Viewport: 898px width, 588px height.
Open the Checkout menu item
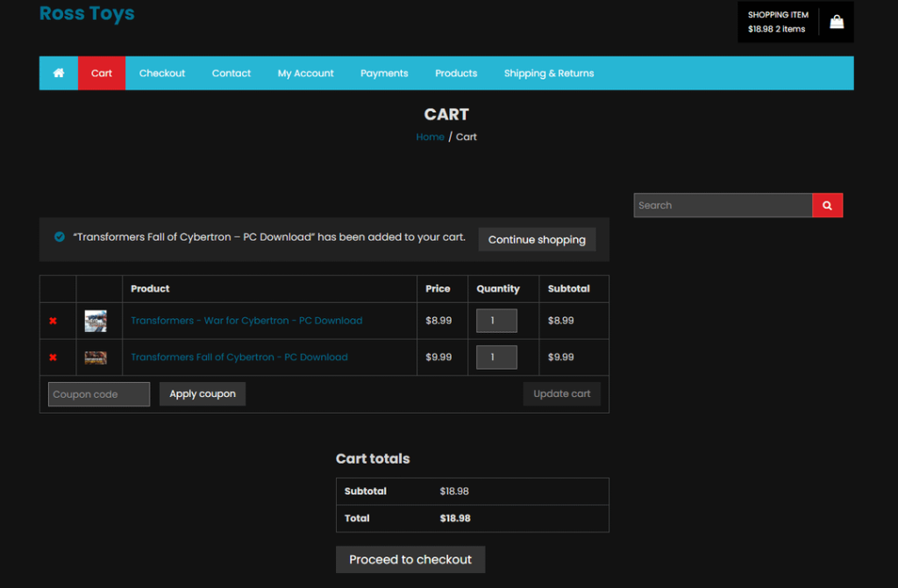tap(162, 74)
